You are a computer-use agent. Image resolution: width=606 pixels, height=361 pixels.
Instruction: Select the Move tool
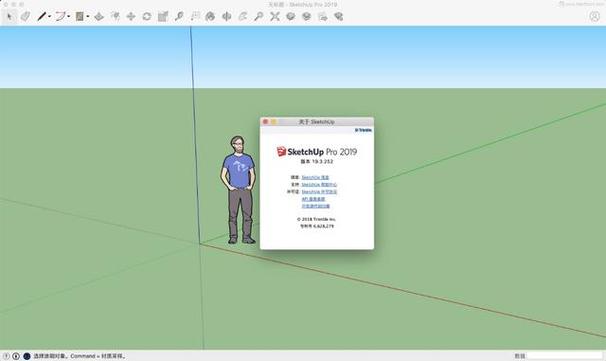coord(131,17)
